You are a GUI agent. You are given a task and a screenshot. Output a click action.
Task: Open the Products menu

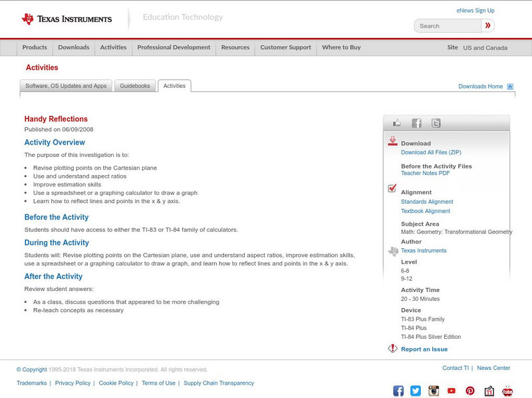(x=35, y=47)
